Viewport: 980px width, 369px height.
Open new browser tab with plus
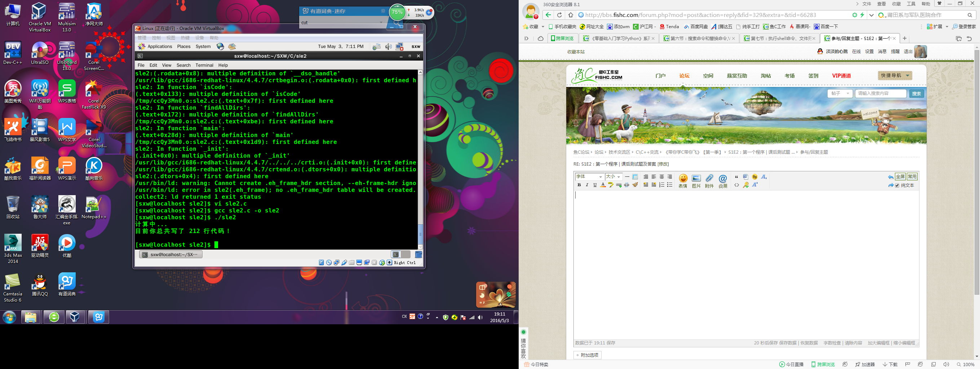[x=905, y=38]
